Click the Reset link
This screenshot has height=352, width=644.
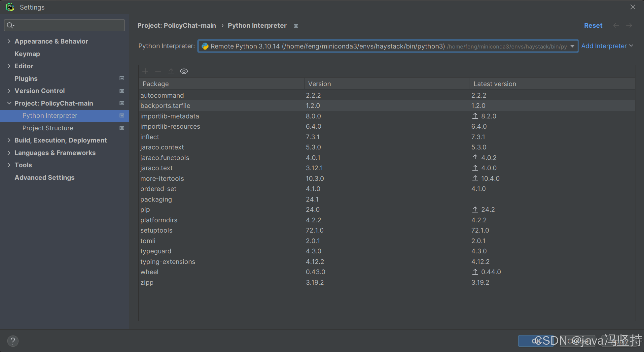point(593,25)
